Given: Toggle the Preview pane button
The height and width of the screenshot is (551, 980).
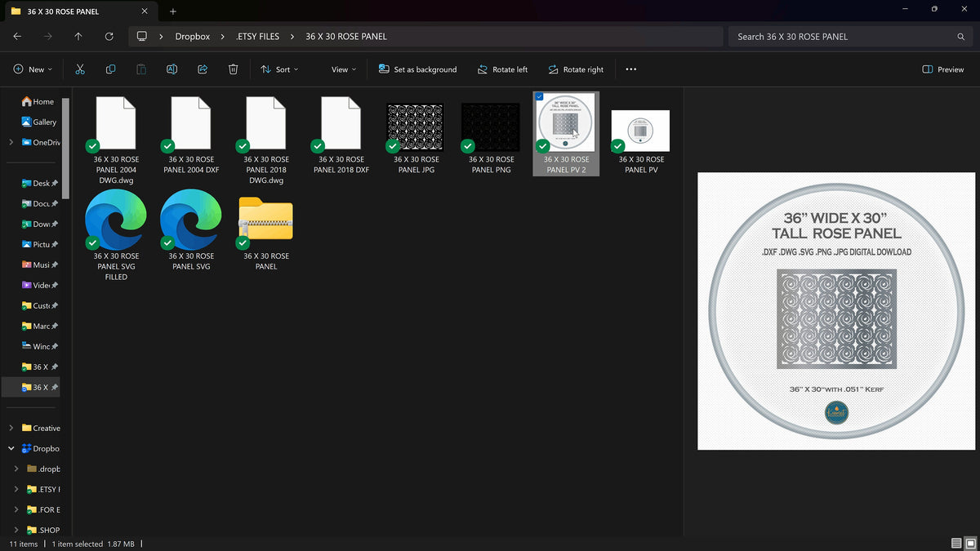Looking at the screenshot, I should coord(942,69).
